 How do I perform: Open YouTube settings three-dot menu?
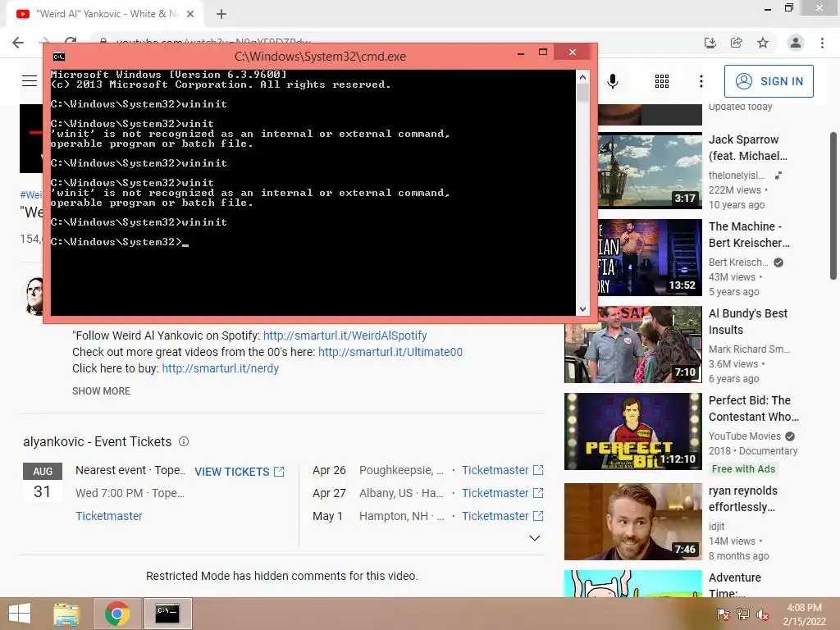click(x=701, y=81)
